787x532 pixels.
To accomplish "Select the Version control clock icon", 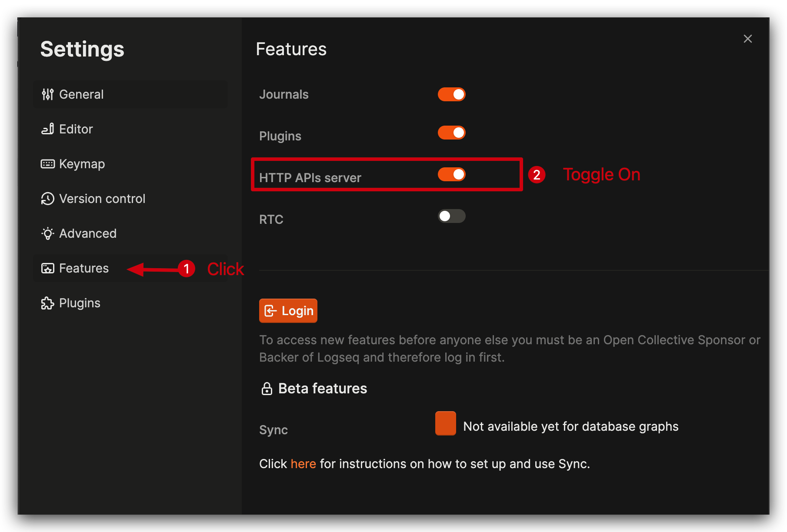I will tap(48, 199).
